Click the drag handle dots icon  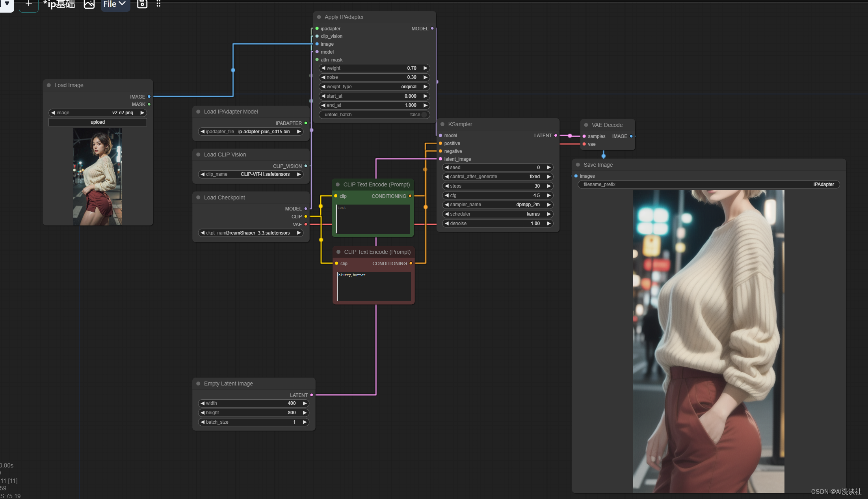(158, 4)
